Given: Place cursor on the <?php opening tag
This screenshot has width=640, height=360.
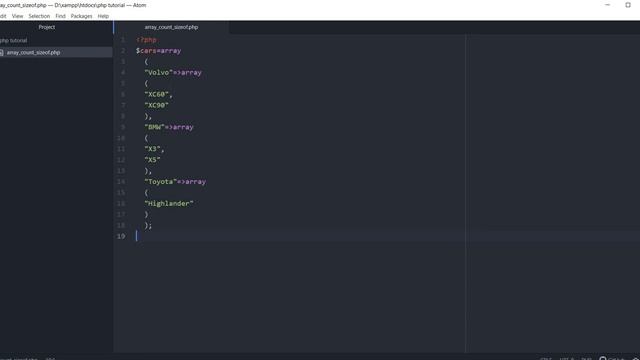Looking at the screenshot, I should [146, 40].
